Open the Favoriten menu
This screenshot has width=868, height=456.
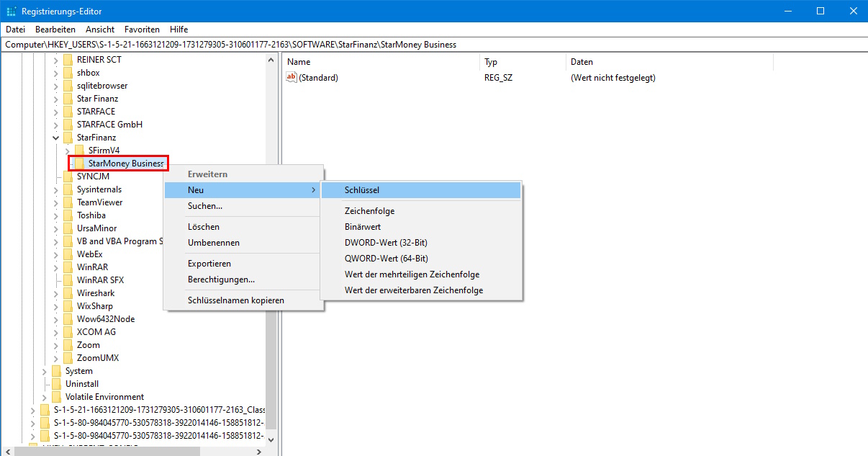(x=142, y=30)
